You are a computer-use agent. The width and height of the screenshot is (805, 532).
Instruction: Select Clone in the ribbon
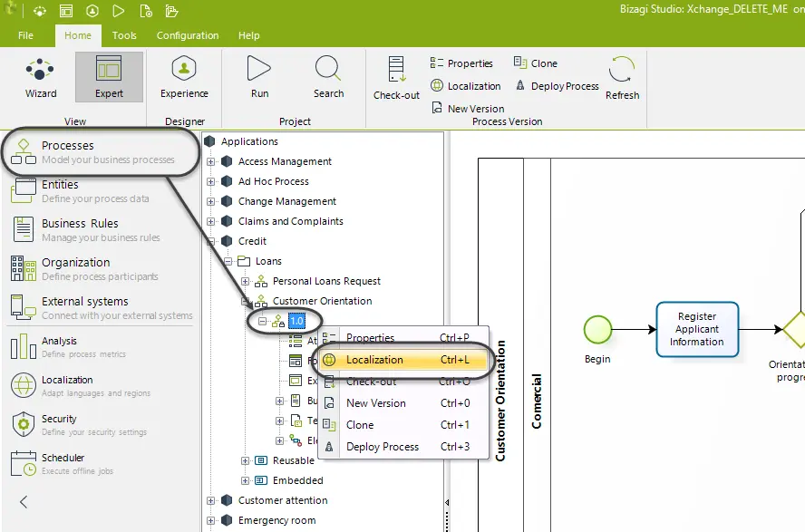(536, 63)
